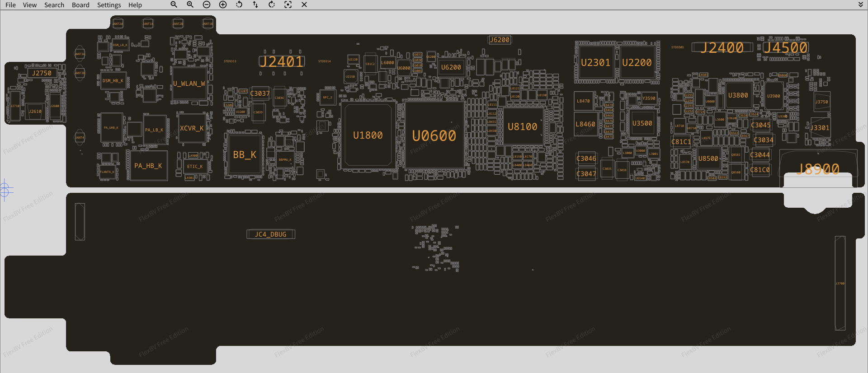The height and width of the screenshot is (373, 868).
Task: Open the Search menu
Action: (x=54, y=5)
